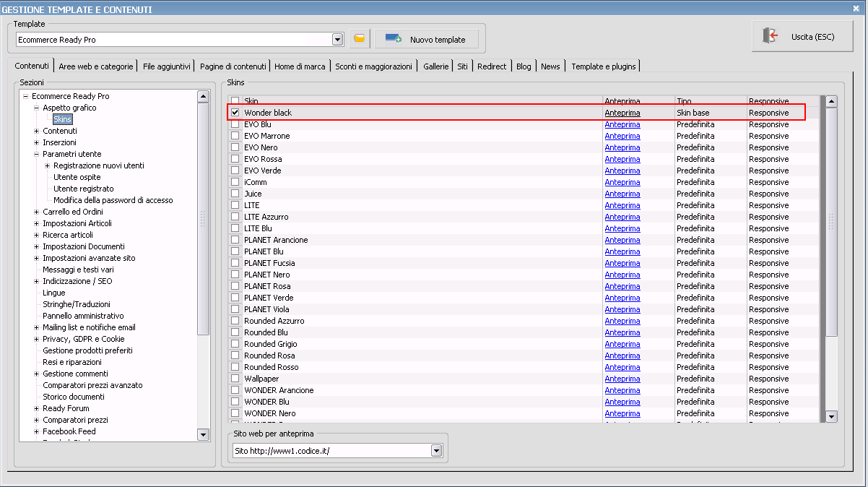
Task: Expand the Indicizzazione / SEO node
Action: click(x=36, y=281)
